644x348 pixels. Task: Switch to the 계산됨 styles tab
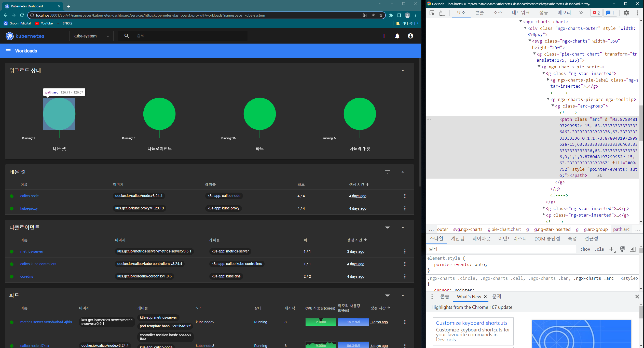pyautogui.click(x=458, y=238)
